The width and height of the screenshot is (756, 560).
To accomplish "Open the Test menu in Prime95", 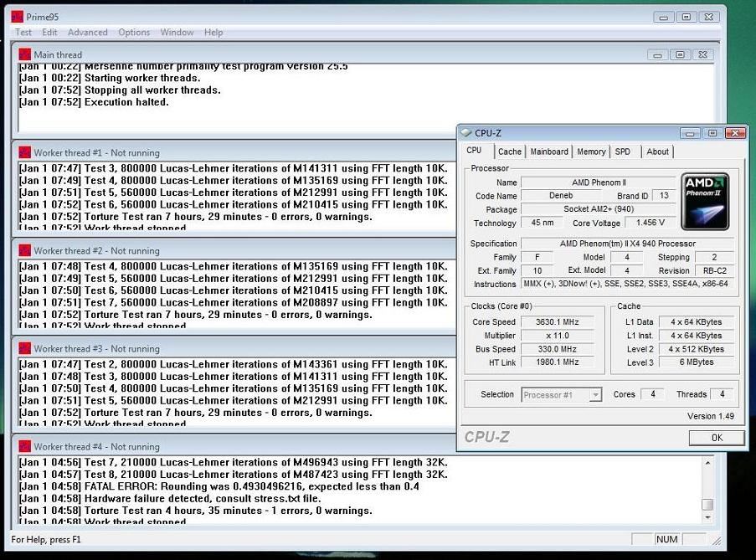I will click(x=23, y=33).
